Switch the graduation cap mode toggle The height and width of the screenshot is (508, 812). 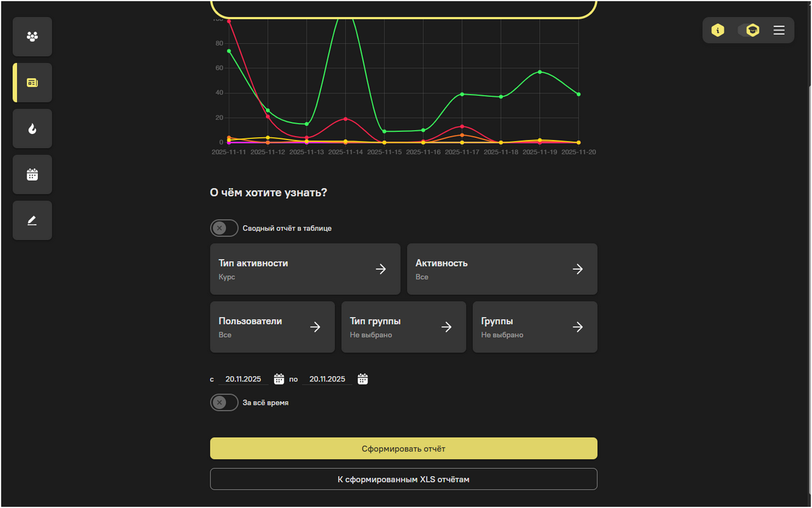(752, 30)
